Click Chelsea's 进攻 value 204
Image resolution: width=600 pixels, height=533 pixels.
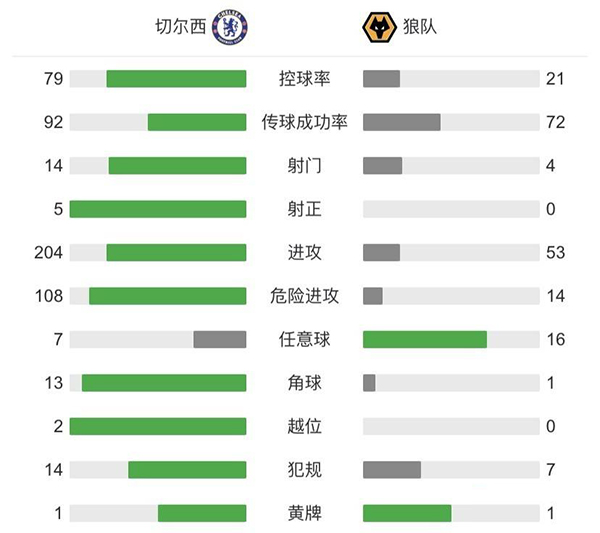click(x=48, y=253)
